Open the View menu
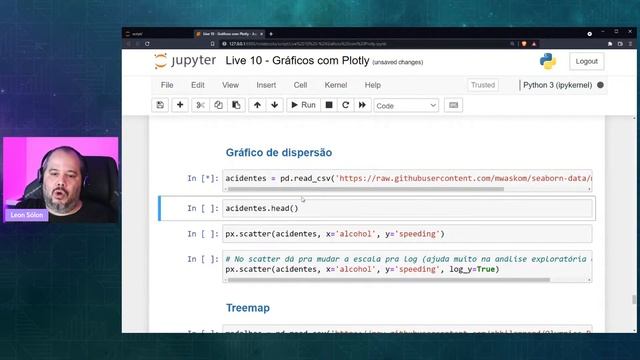This screenshot has height=360, width=640. coord(230,85)
